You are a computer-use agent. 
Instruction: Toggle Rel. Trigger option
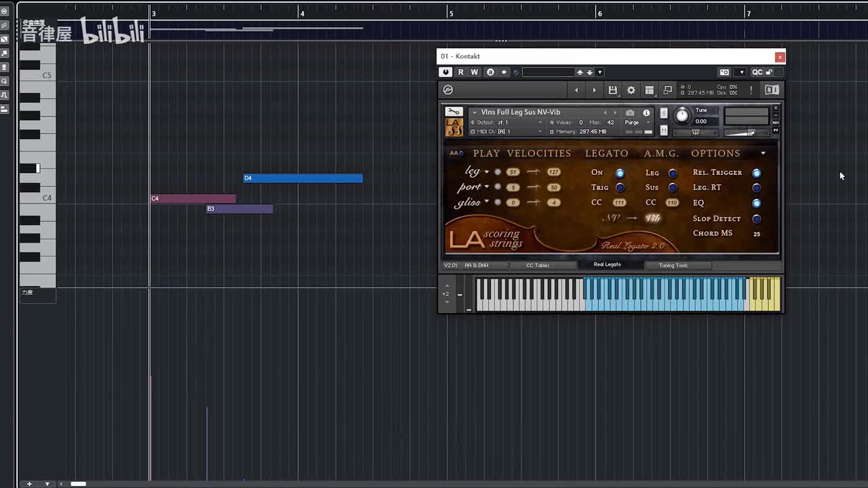tap(757, 173)
